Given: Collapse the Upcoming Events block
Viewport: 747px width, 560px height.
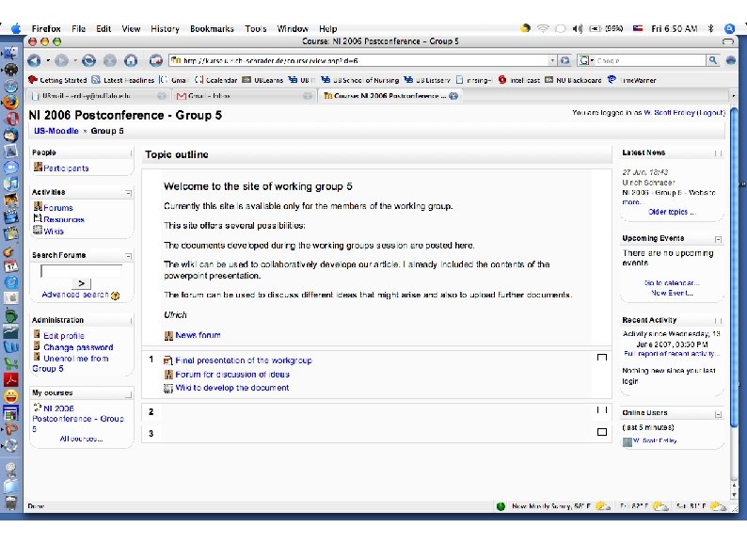Looking at the screenshot, I should 718,239.
